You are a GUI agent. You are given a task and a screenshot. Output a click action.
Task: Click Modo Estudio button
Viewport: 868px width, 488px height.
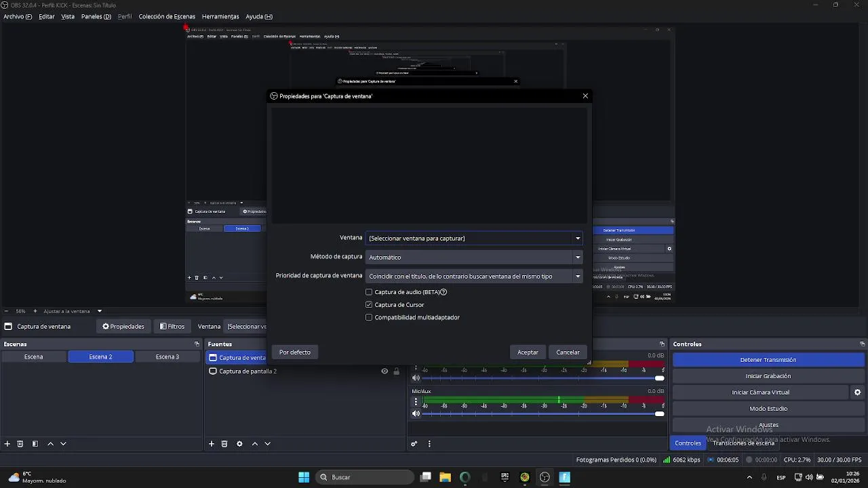coord(768,409)
